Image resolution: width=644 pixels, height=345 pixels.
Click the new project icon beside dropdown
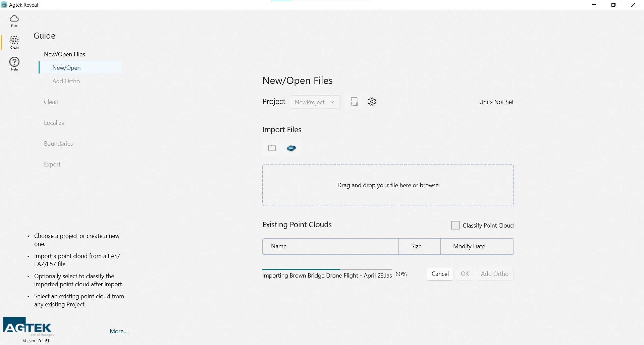[354, 102]
